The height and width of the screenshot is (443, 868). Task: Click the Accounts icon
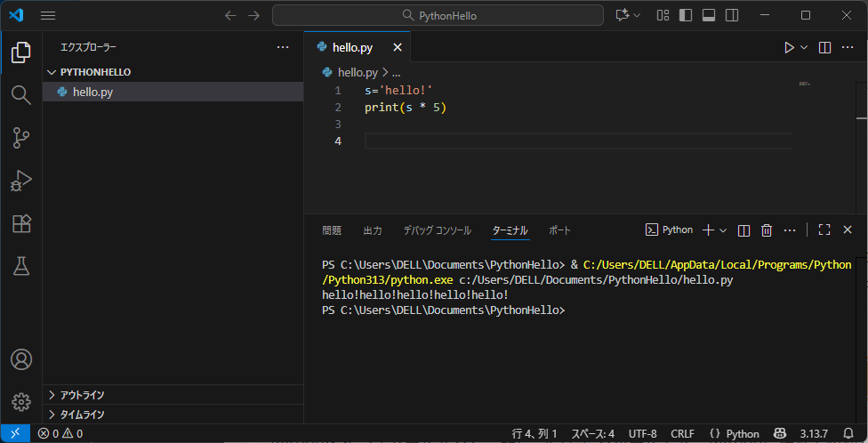(x=20, y=359)
